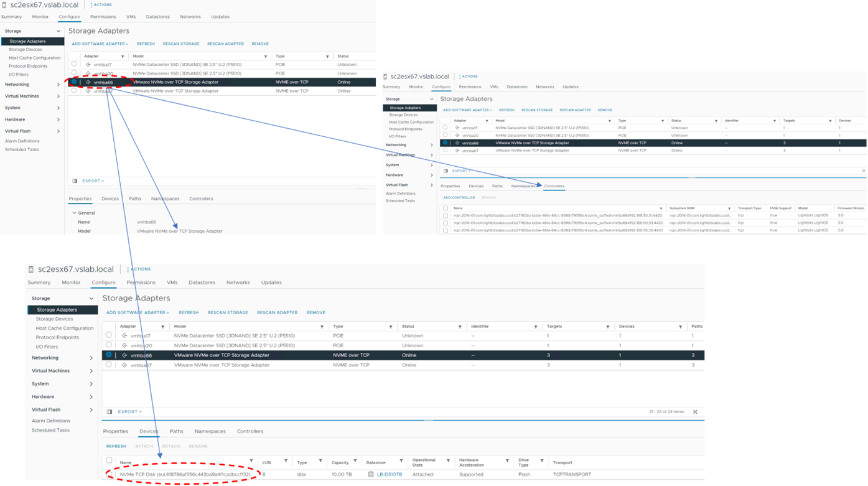868x486 pixels.
Task: Filter the Targets column in Devices view
Action: click(608, 327)
